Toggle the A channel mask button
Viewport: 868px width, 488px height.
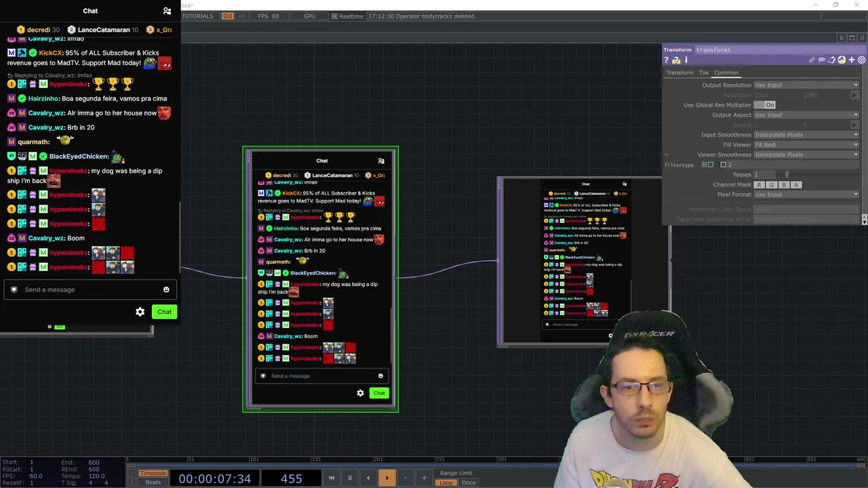point(796,185)
